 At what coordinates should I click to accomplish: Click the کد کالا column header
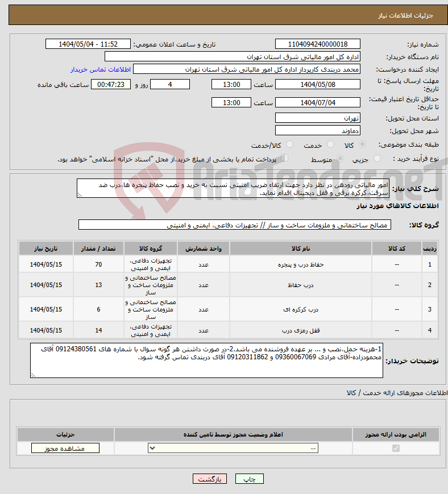(x=397, y=248)
